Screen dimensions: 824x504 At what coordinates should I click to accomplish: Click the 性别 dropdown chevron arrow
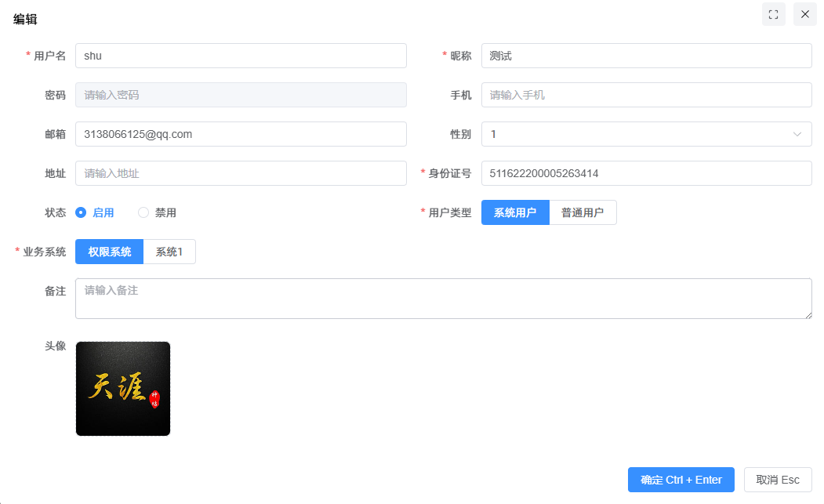797,134
